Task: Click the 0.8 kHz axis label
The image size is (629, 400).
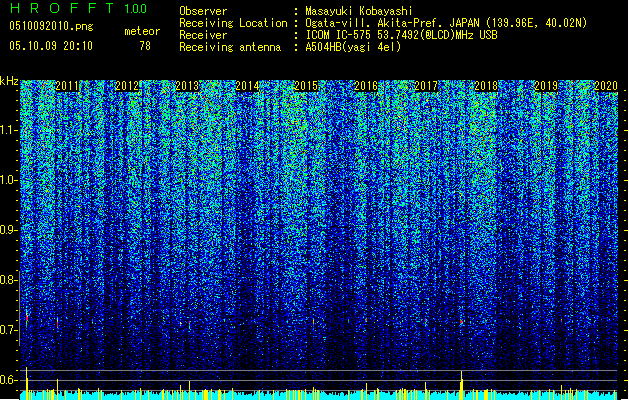Action: (9, 280)
